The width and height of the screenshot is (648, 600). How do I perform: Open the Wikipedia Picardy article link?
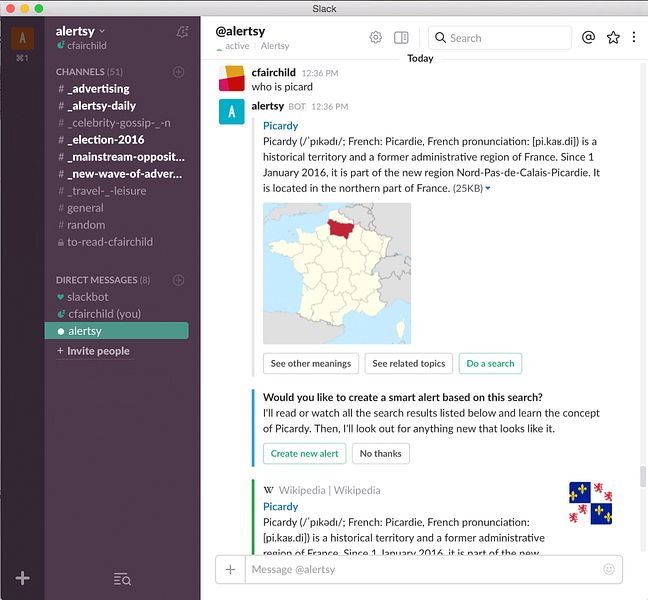tap(281, 507)
